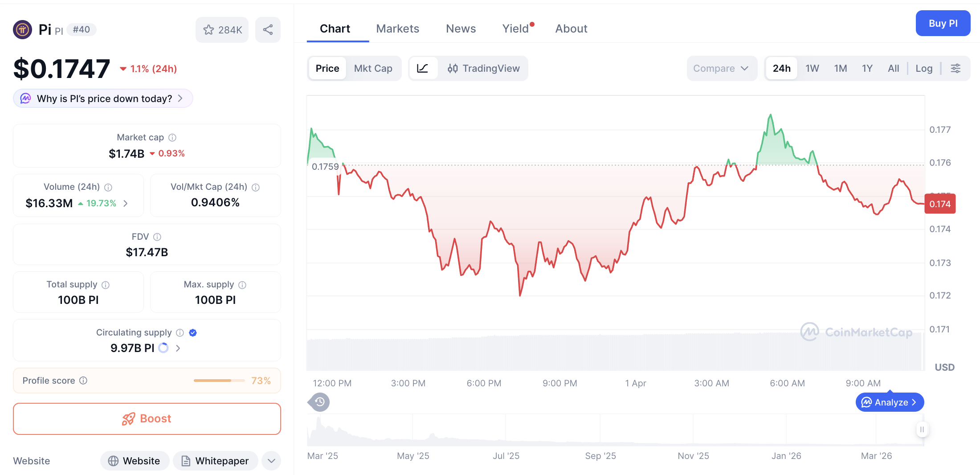Enable Log scale on the chart

[x=924, y=68]
